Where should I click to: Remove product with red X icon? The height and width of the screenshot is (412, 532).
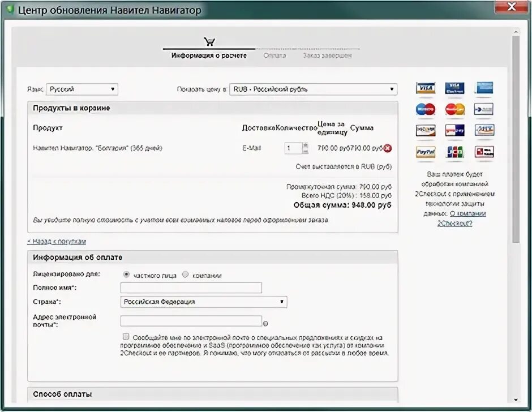click(x=388, y=148)
